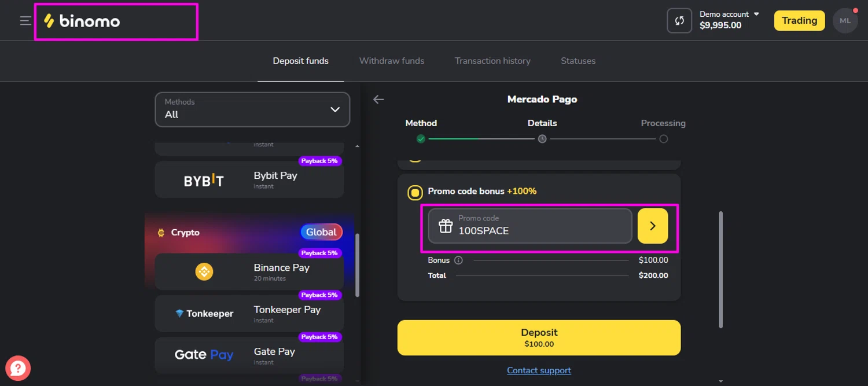Screen dimensions: 868x386
Task: Click the Tonkeeper logo
Action: click(x=204, y=314)
